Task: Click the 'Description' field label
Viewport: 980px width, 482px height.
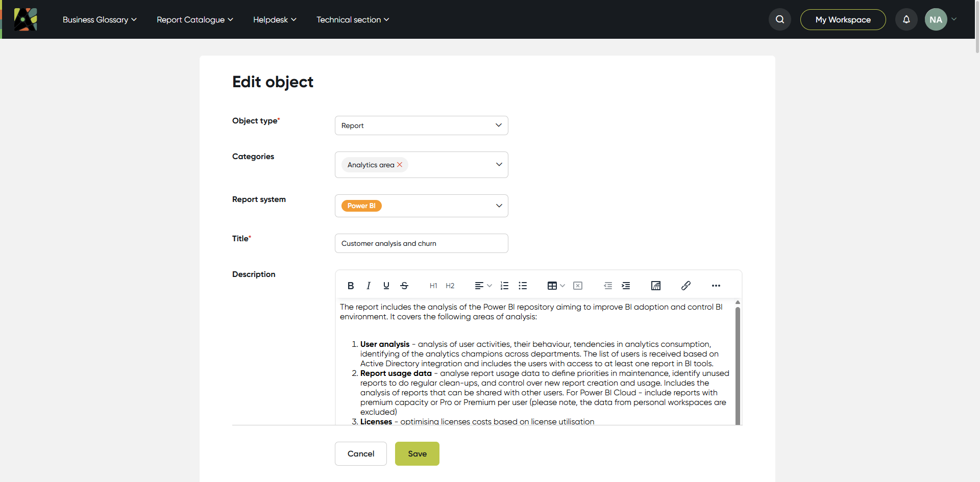Action: 254,274
